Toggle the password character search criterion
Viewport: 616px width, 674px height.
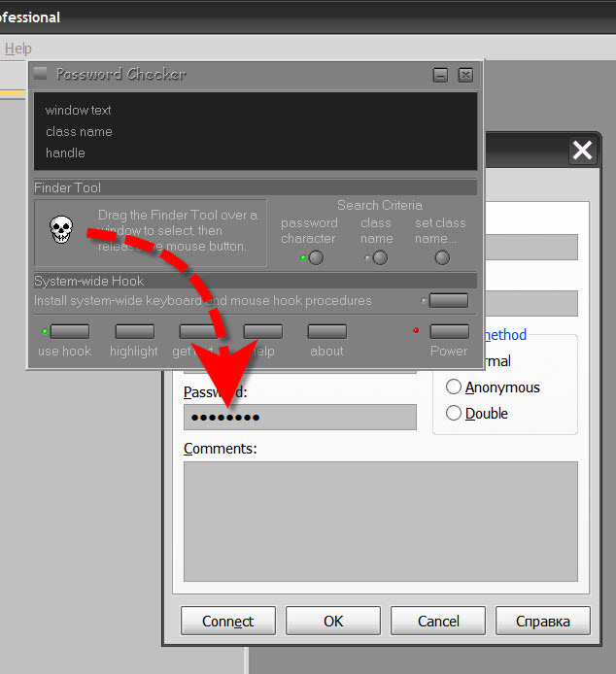[316, 257]
